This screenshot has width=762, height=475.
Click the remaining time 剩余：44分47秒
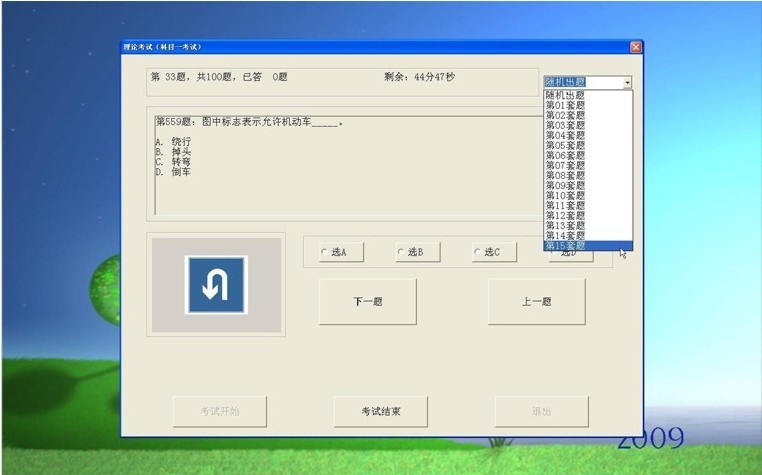point(419,77)
